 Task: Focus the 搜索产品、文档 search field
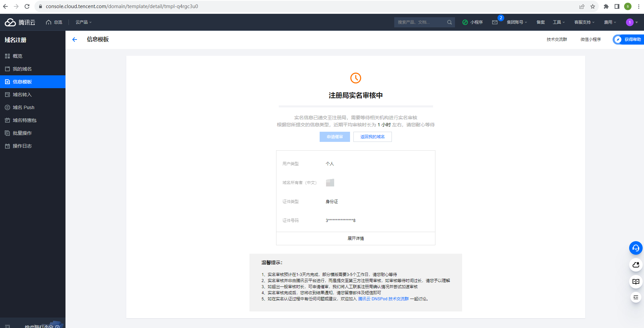420,22
